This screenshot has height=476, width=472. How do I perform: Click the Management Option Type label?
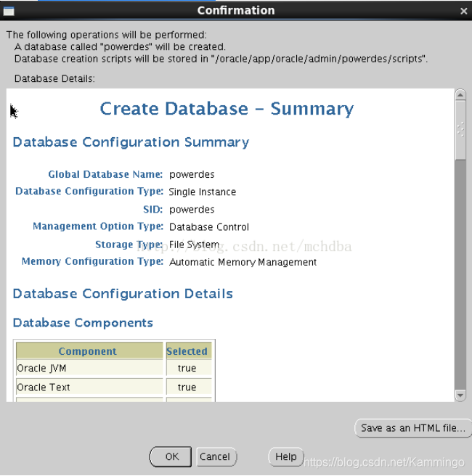click(x=98, y=226)
